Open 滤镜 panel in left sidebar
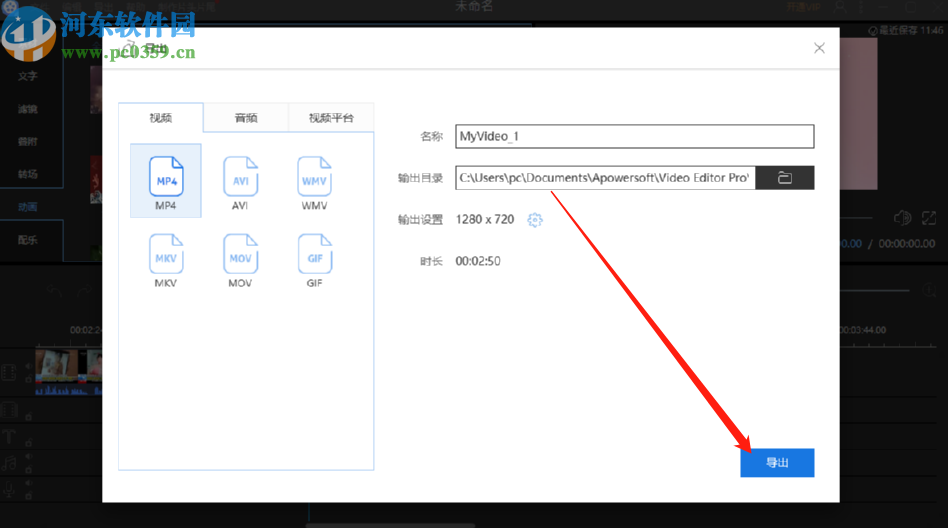Image resolution: width=948 pixels, height=528 pixels. click(28, 109)
